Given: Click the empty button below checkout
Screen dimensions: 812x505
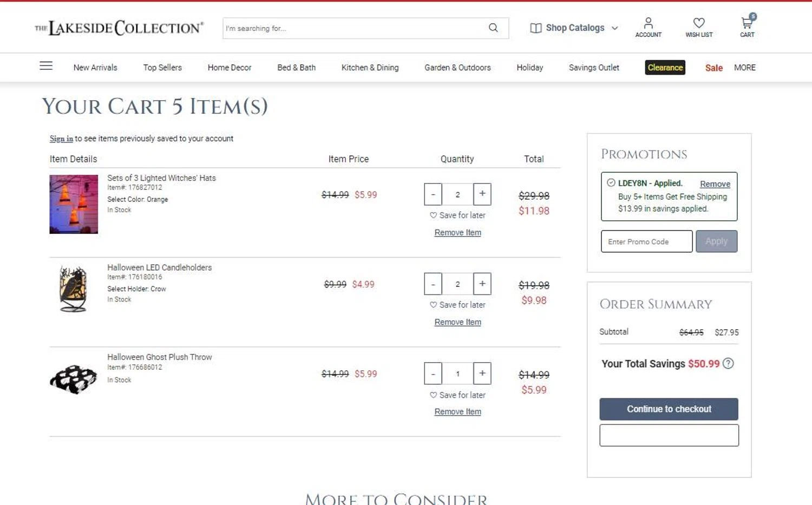Looking at the screenshot, I should point(669,435).
